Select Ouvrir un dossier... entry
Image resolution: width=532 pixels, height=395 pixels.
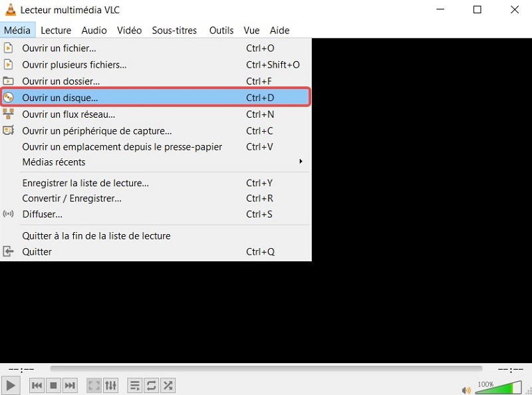coord(156,81)
